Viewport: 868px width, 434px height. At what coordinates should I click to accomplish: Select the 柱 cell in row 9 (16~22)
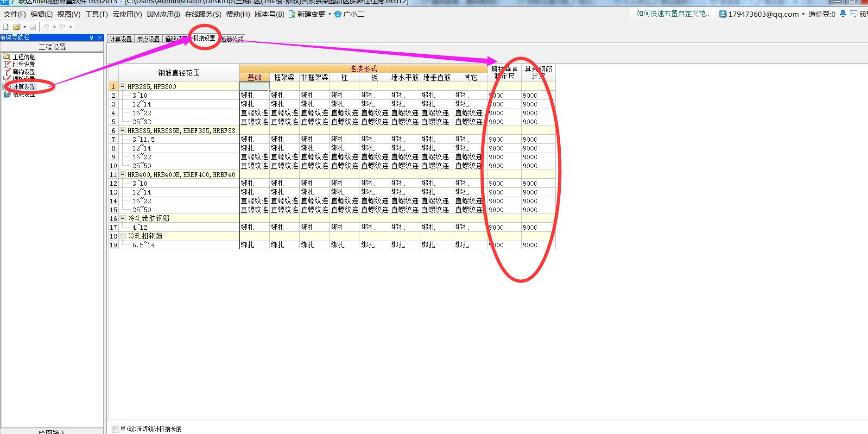coord(345,157)
